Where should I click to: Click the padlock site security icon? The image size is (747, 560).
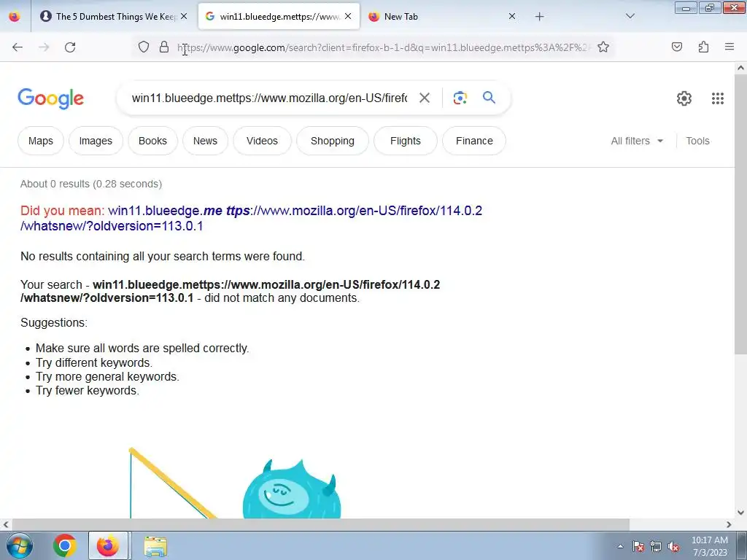[164, 47]
